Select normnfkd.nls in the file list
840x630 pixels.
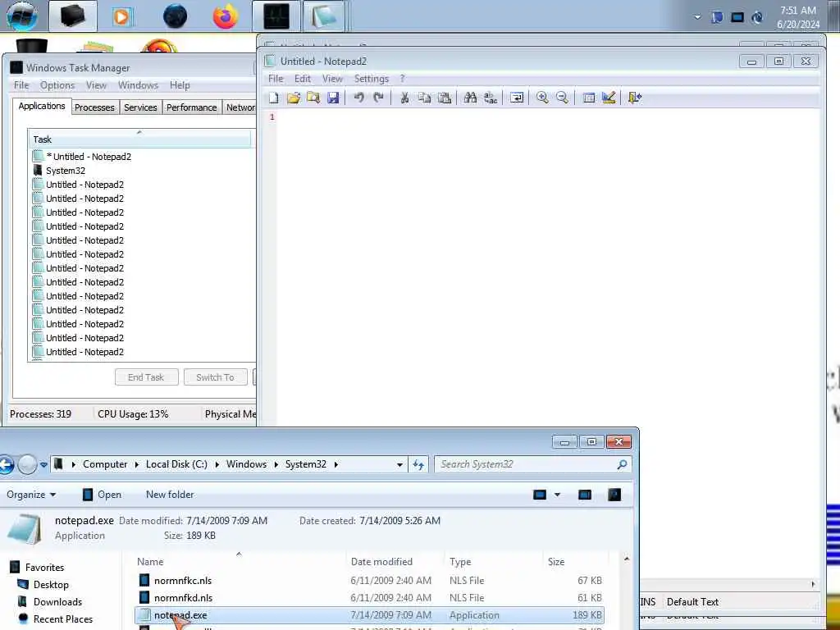point(370,597)
